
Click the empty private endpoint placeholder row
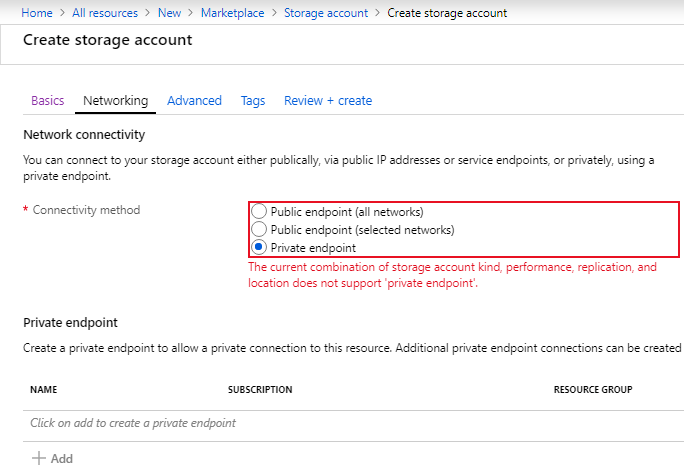coord(133,423)
